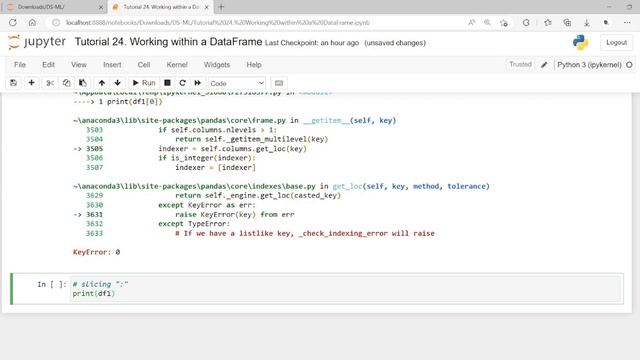Open browser extensions icon
This screenshot has height=360, width=640.
click(x=526, y=23)
